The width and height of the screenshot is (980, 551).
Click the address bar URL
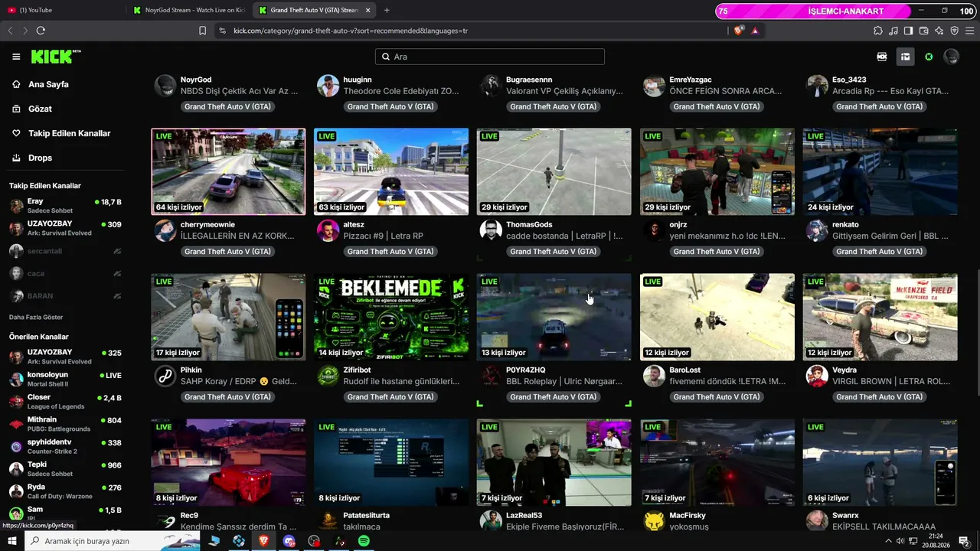pos(351,31)
